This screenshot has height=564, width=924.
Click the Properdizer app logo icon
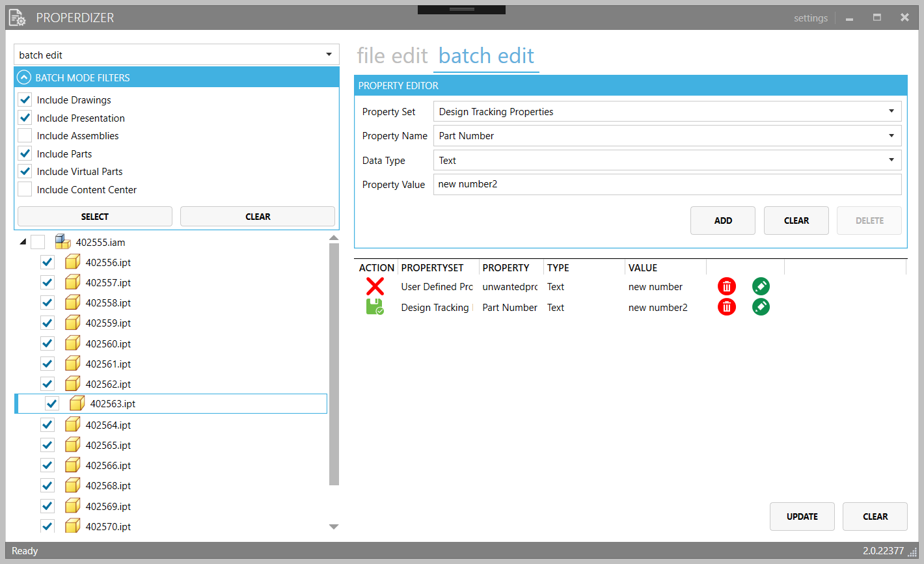pos(18,18)
